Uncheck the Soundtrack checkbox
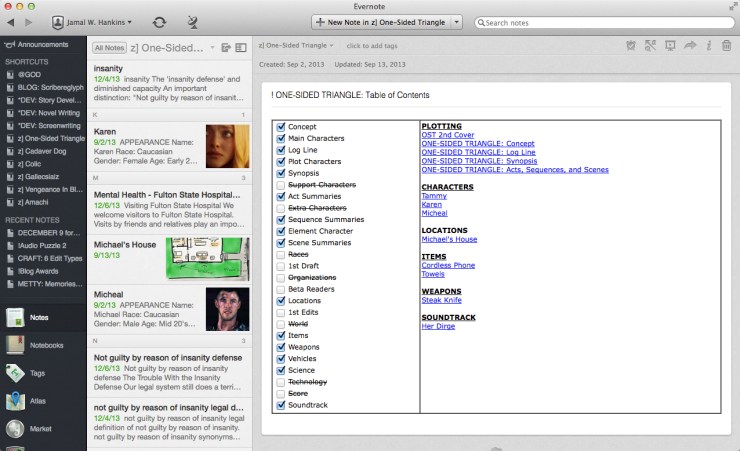This screenshot has width=740, height=451. (279, 405)
